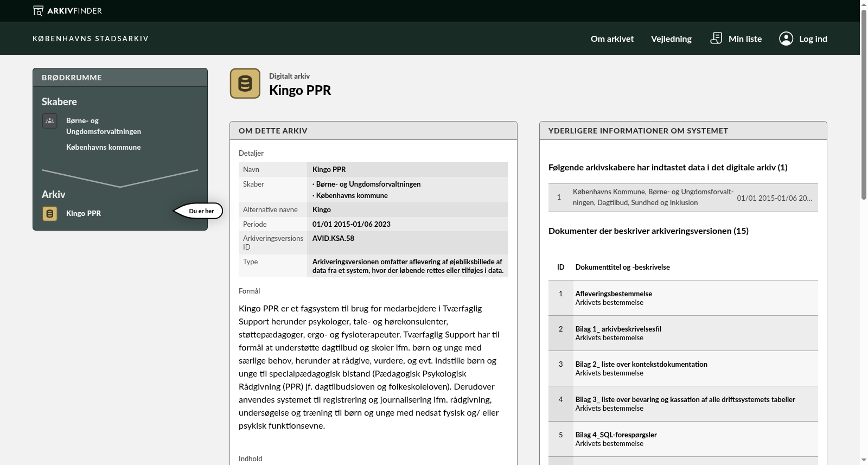This screenshot has width=868, height=465.
Task: Open the Københavns Kommune, Dagtilbud arkivskaber row
Action: 683,198
